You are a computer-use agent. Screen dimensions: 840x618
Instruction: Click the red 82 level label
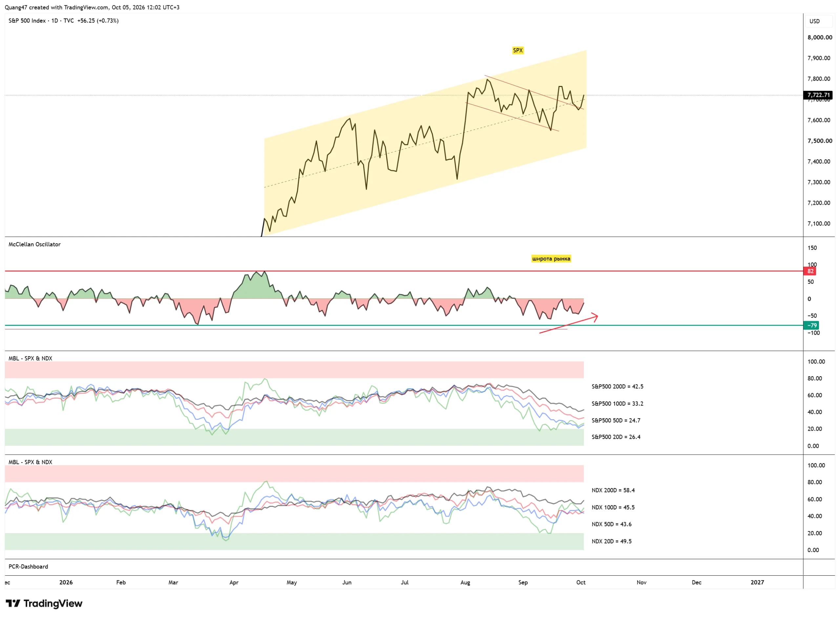point(810,271)
